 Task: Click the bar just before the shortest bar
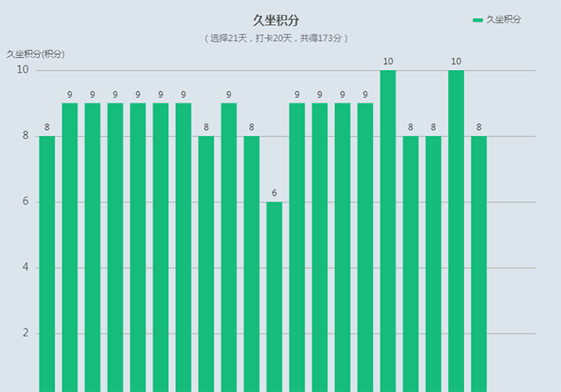pyautogui.click(x=252, y=263)
